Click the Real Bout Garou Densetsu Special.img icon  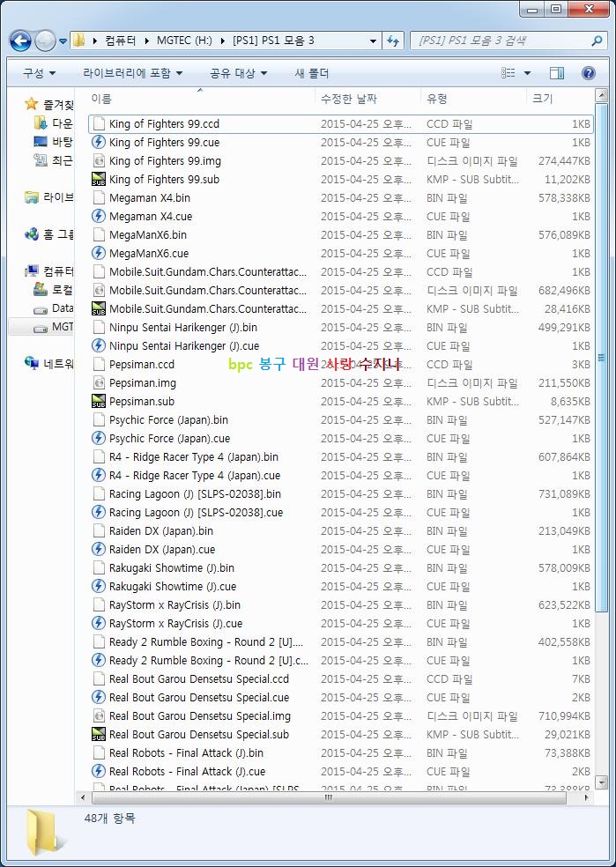pos(99,715)
